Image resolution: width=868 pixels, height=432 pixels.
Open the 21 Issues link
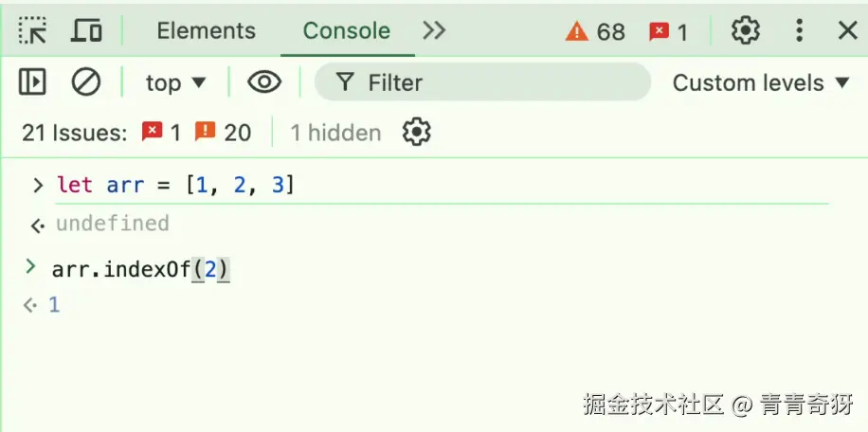click(74, 133)
